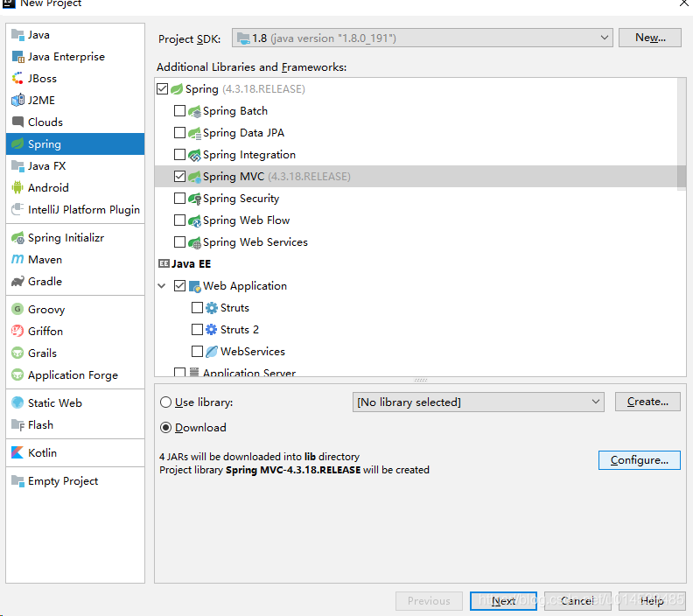This screenshot has height=616, width=693.
Task: Enable the Spring Web Flow checkbox
Action: [179, 220]
